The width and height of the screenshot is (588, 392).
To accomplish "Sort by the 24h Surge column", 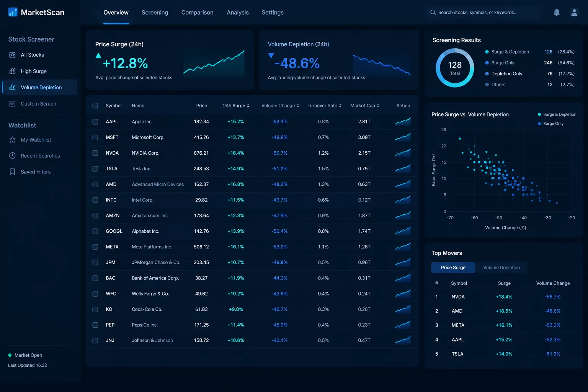I will (x=236, y=106).
